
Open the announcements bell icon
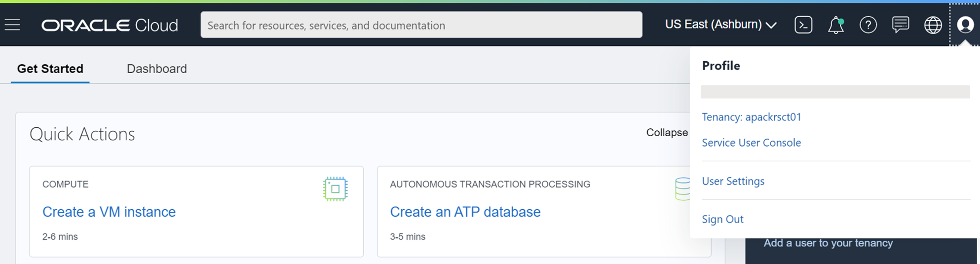pos(836,25)
